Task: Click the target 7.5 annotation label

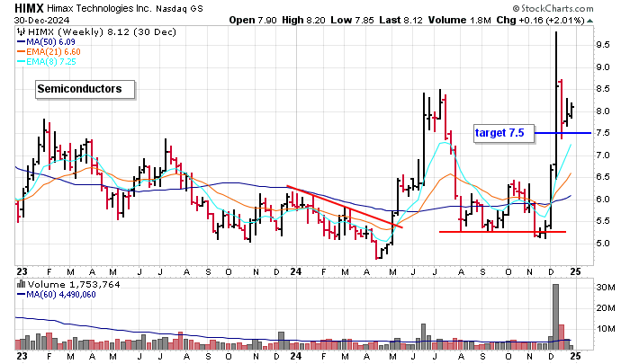Action: point(504,133)
